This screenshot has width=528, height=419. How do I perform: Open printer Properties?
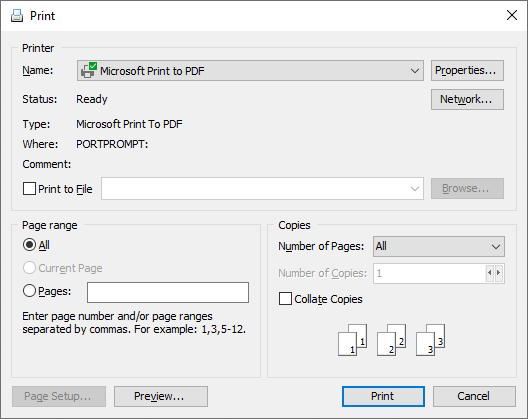467,70
